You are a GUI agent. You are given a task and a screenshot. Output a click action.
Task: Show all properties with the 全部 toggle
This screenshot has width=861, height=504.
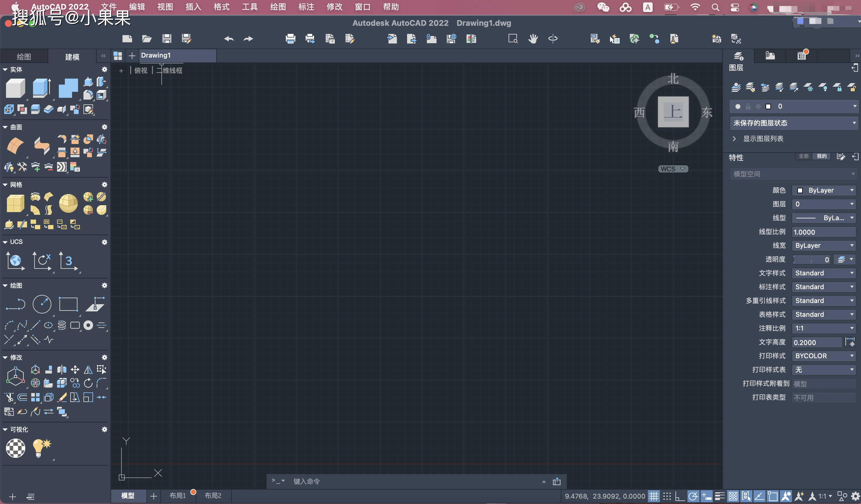(x=804, y=156)
